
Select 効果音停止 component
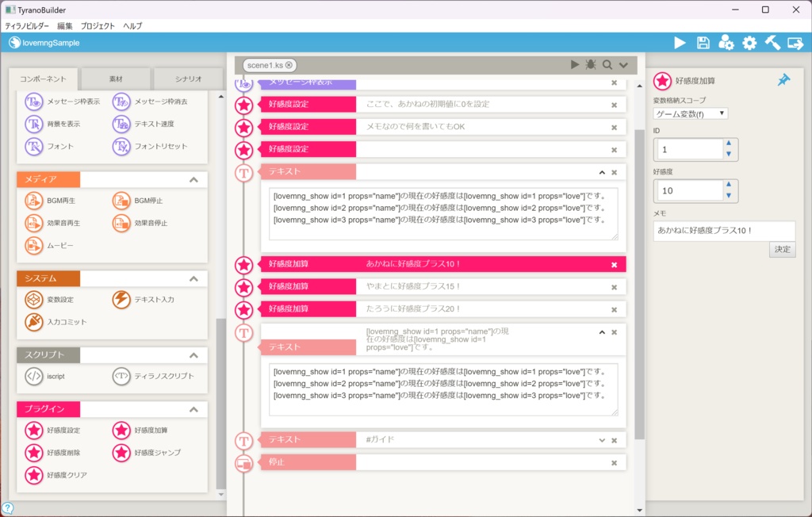click(140, 223)
